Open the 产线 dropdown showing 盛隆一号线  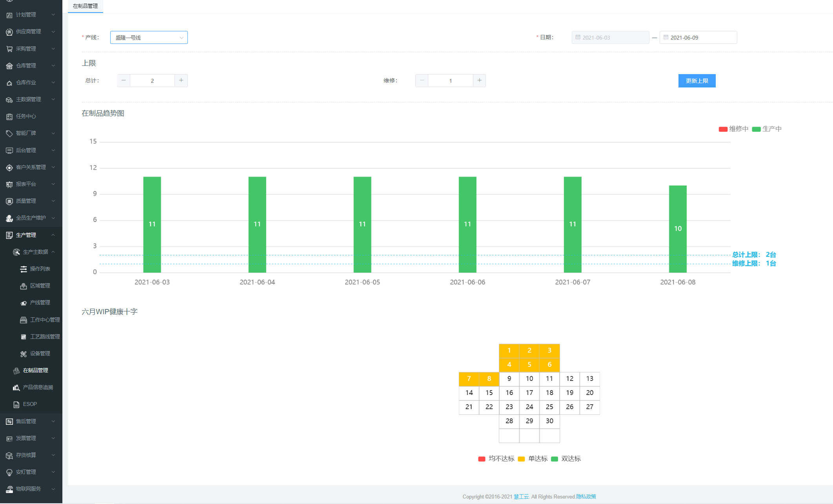(149, 38)
